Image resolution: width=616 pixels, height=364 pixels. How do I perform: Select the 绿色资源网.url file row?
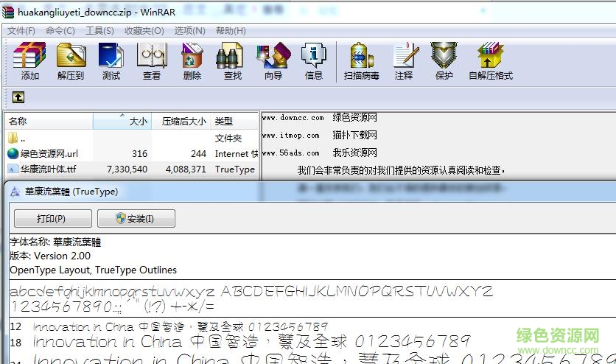(x=132, y=153)
